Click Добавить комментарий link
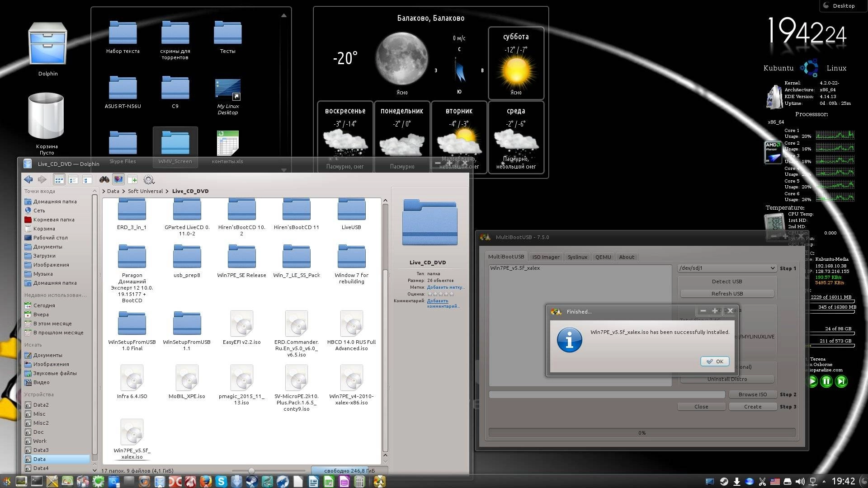This screenshot has width=868, height=488. [443, 304]
